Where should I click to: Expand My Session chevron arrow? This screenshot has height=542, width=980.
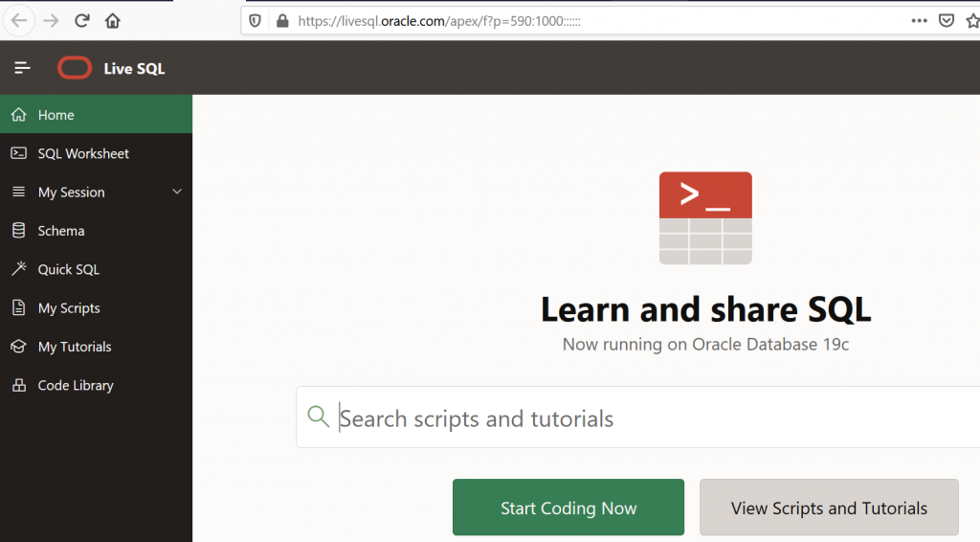pos(177,192)
